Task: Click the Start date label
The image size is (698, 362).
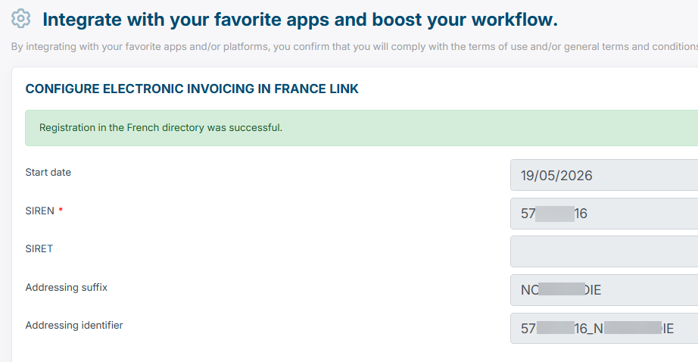Action: (x=48, y=172)
